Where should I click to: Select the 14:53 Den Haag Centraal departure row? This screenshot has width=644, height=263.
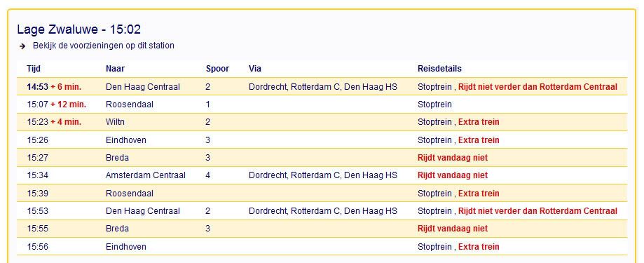[322, 87]
